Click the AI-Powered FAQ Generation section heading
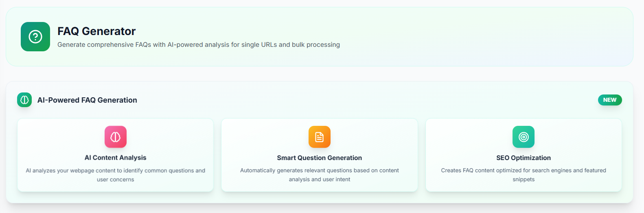This screenshot has height=213, width=644. click(87, 100)
